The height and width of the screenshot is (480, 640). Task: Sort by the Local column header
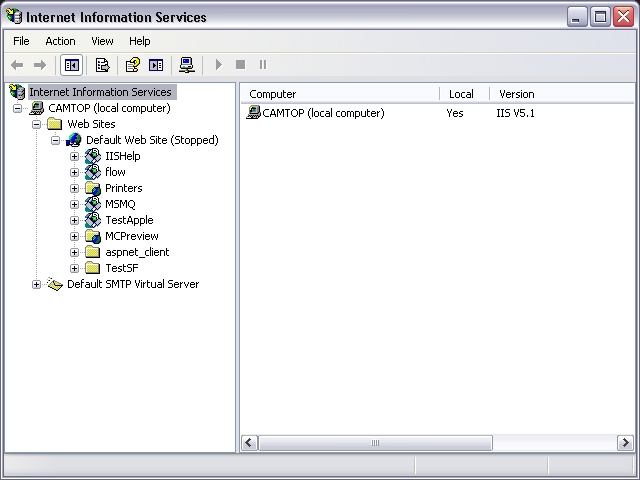464,94
